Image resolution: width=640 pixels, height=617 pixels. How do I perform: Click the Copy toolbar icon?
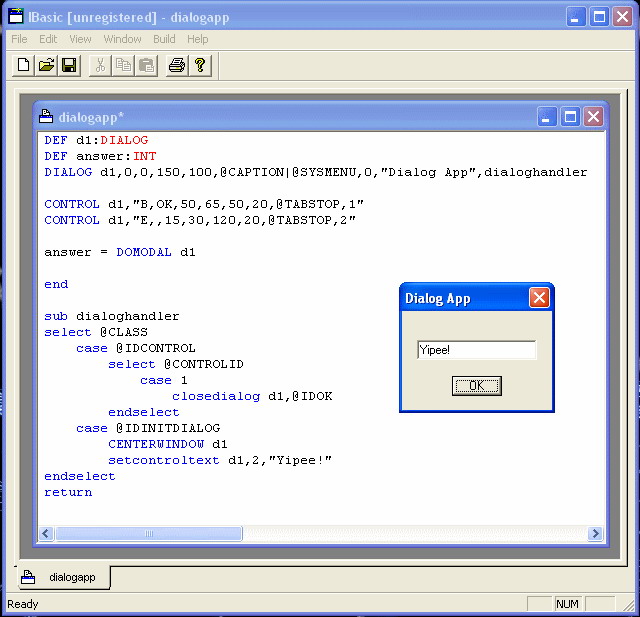point(123,65)
